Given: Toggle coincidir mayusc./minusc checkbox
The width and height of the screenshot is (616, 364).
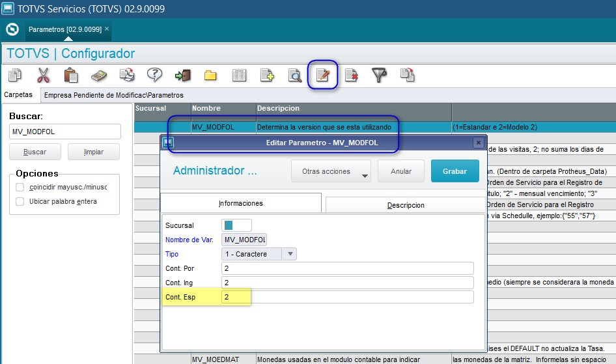Looking at the screenshot, I should click(x=20, y=188).
